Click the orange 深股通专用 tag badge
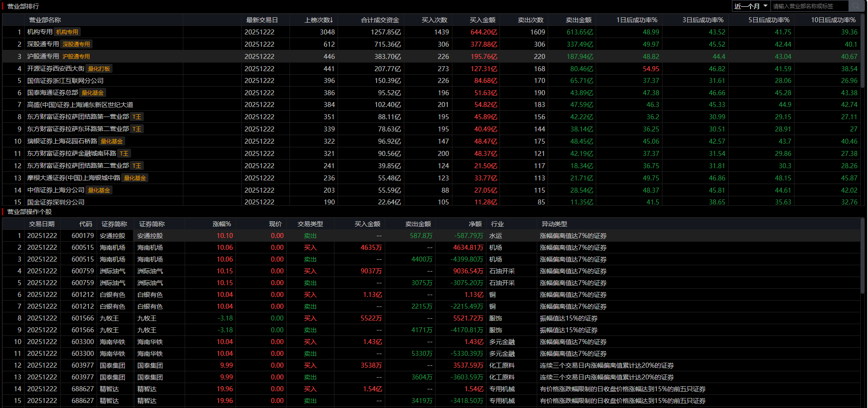The height and width of the screenshot is (408, 868). [76, 44]
